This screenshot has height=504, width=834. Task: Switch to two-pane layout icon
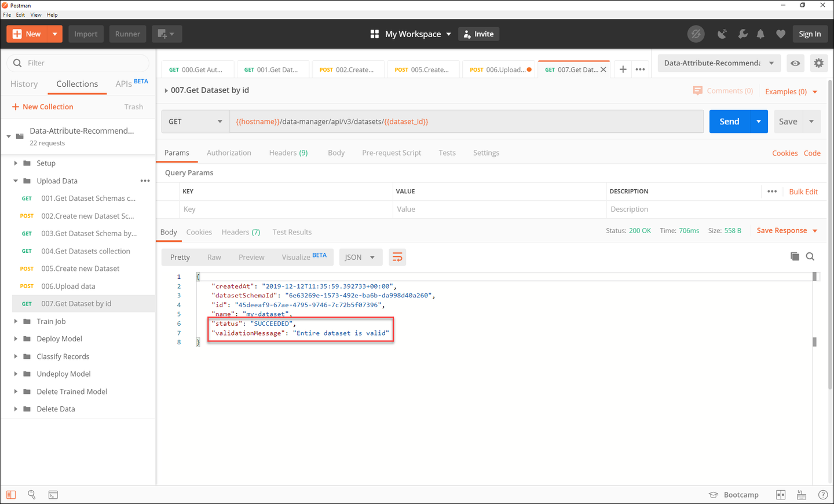click(781, 495)
